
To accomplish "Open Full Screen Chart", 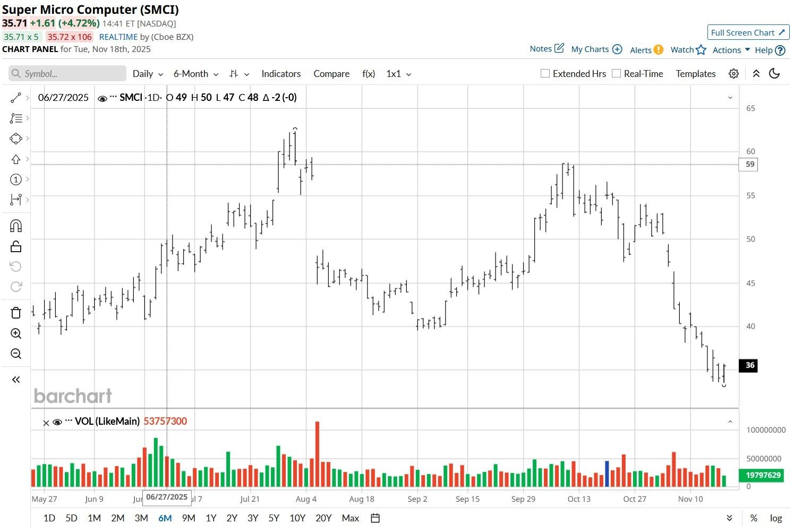I will tap(748, 32).
